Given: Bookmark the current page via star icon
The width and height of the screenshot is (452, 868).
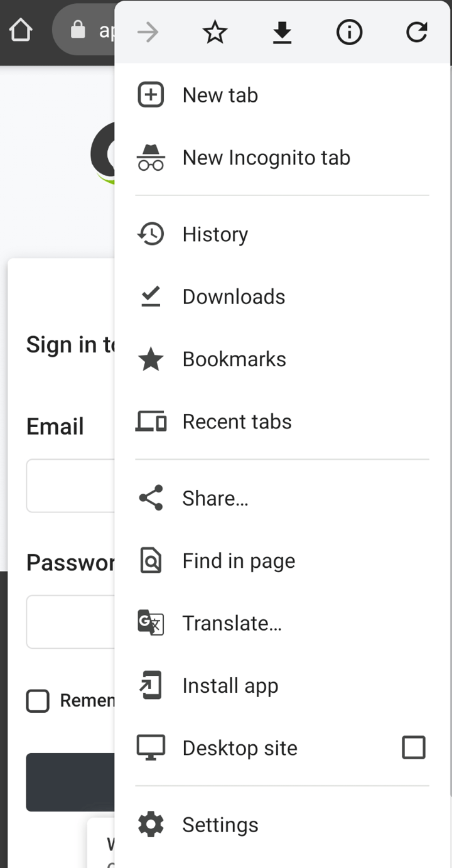Looking at the screenshot, I should click(215, 32).
